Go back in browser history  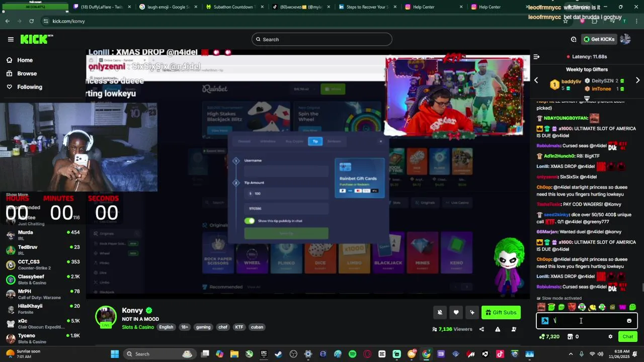(7, 21)
